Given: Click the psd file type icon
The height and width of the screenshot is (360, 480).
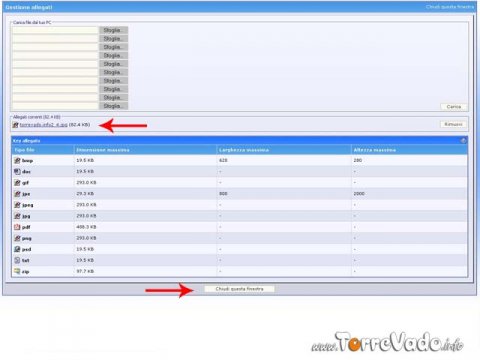Looking at the screenshot, I should click(x=17, y=249).
